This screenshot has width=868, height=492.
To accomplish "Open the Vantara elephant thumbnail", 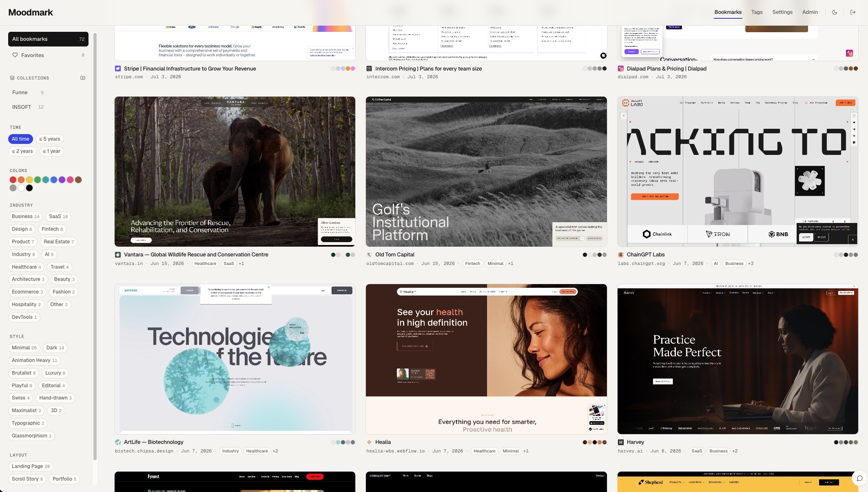I will [x=235, y=172].
